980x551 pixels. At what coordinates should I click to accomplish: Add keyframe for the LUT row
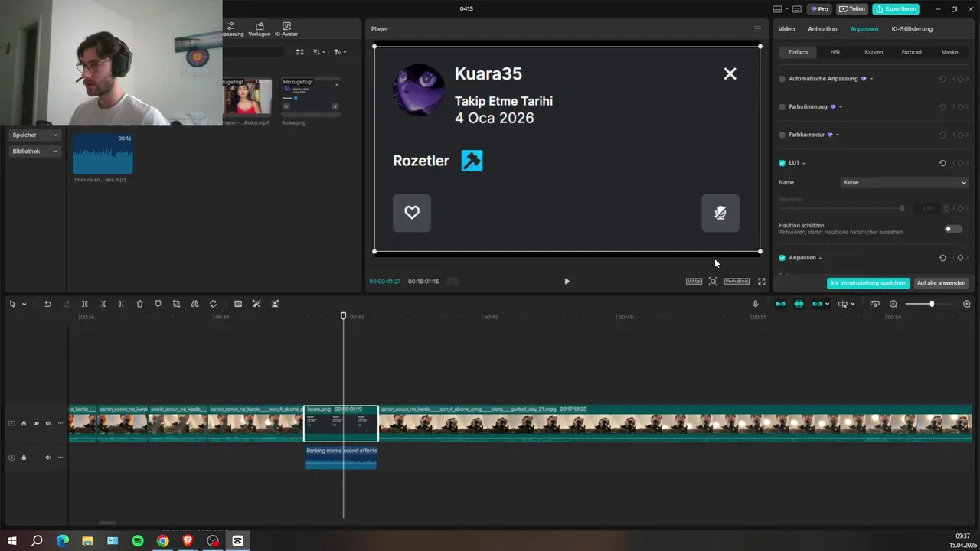click(960, 163)
